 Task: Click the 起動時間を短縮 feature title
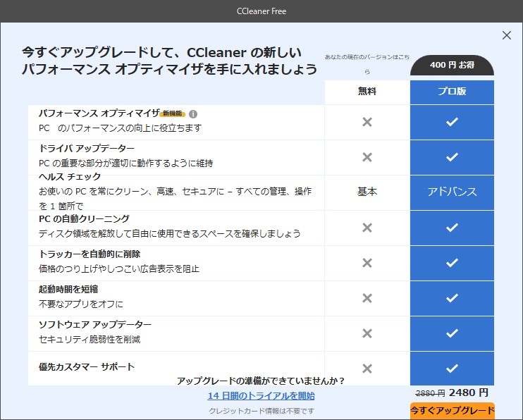click(x=68, y=289)
